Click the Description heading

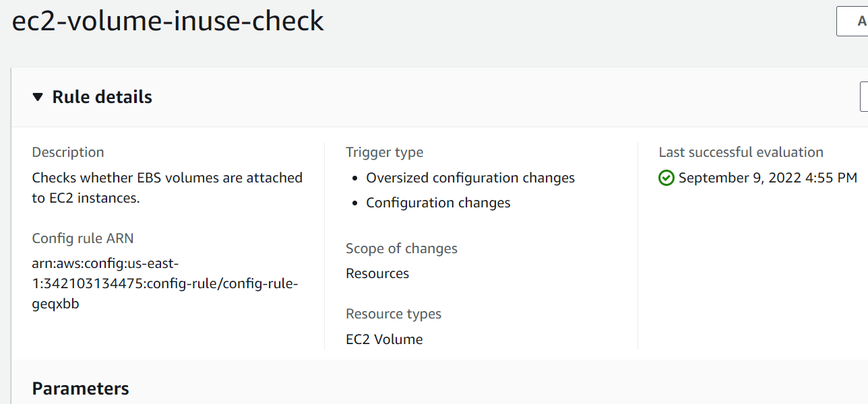67,152
